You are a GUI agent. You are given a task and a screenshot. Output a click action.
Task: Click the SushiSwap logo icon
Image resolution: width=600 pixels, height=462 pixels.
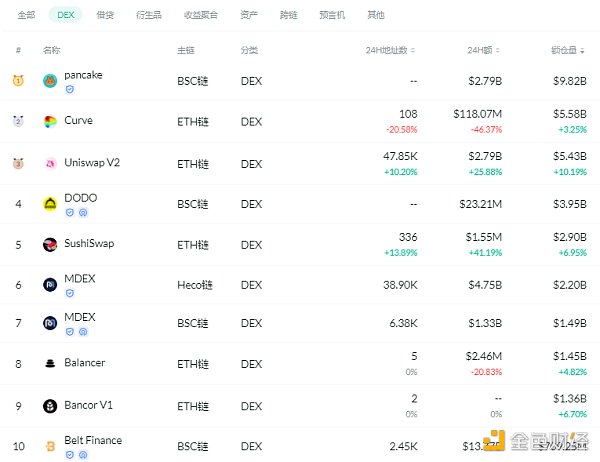(x=50, y=244)
